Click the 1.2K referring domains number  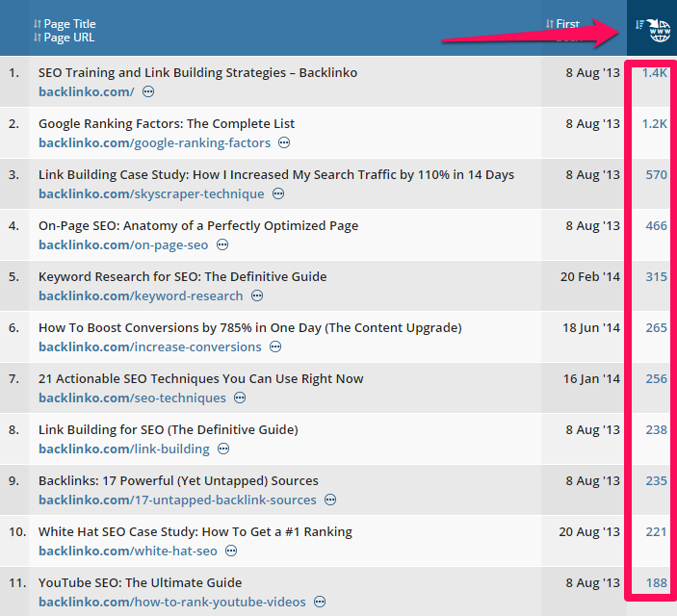tap(655, 124)
